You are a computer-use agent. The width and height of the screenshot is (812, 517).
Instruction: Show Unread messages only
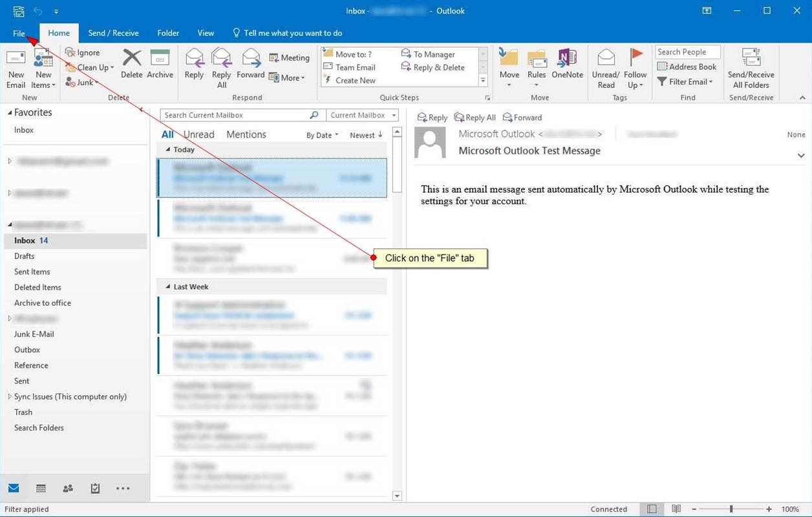pos(198,134)
